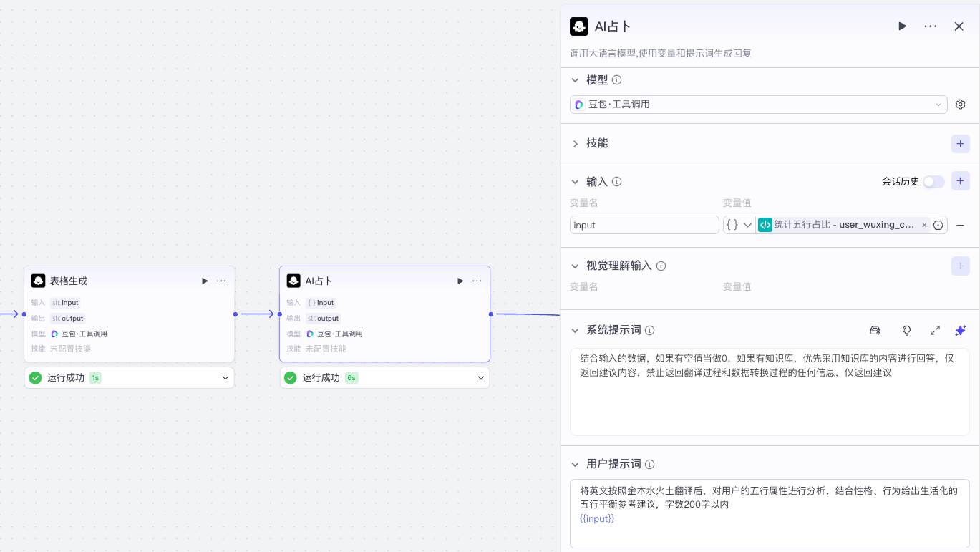The image size is (980, 552).
Task: Open model settings via the gear icon
Action: click(x=960, y=104)
